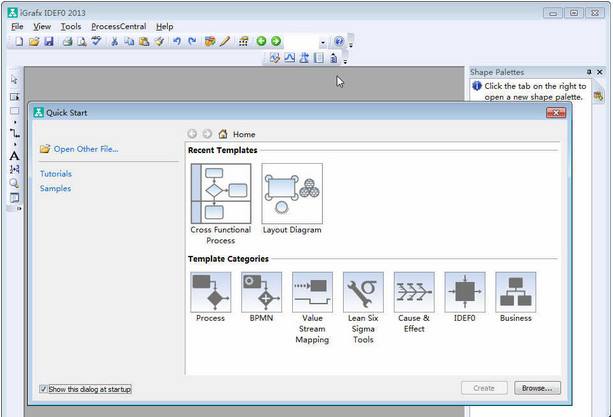Cut selection with the scissors icon
This screenshot has width=613, height=417.
coord(115,41)
